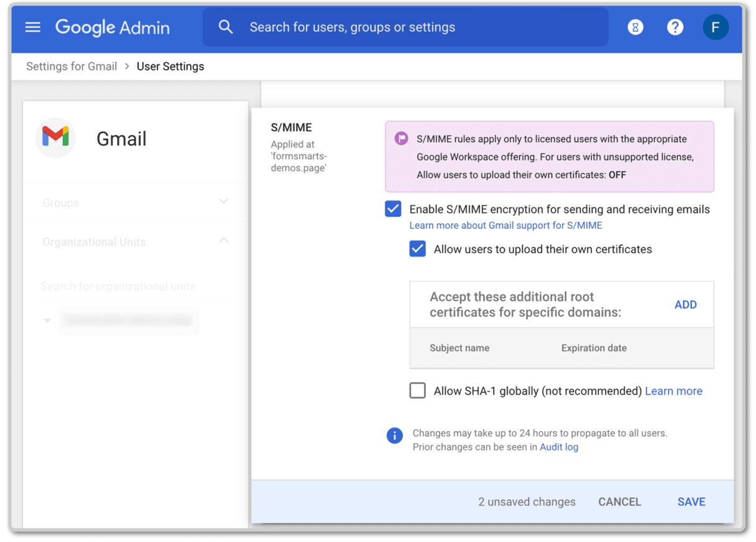This screenshot has height=542, width=756.
Task: Click the Gmail logo icon
Action: click(x=55, y=137)
